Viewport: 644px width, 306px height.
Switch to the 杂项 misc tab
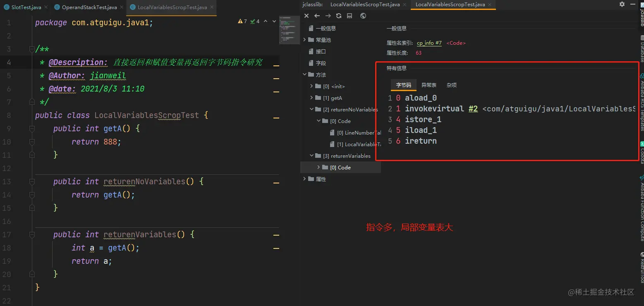(x=451, y=85)
